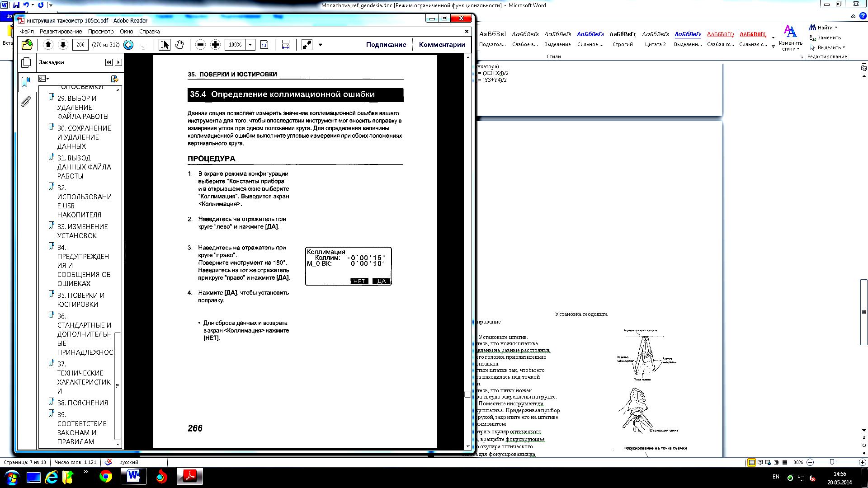Open Изменить стили dropdown in Word
Image resolution: width=868 pixels, height=488 pixels.
(x=790, y=38)
